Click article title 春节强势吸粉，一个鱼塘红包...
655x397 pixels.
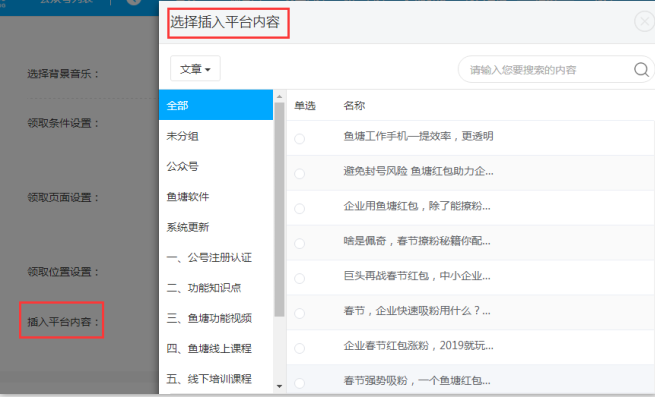417,380
